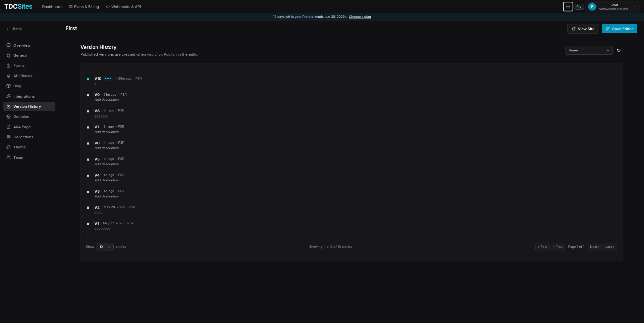Open 404 Page section label
Viewport: 644px width, 323px height.
click(x=22, y=127)
